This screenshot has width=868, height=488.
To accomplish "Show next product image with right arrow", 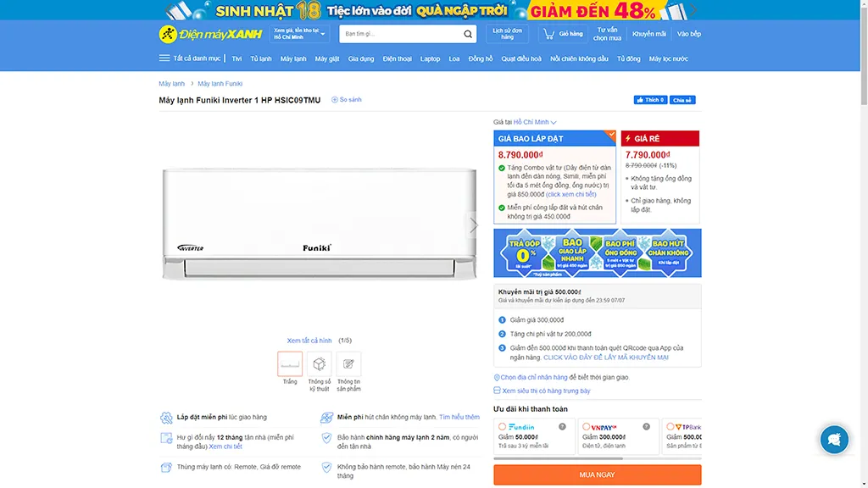I will [x=473, y=225].
